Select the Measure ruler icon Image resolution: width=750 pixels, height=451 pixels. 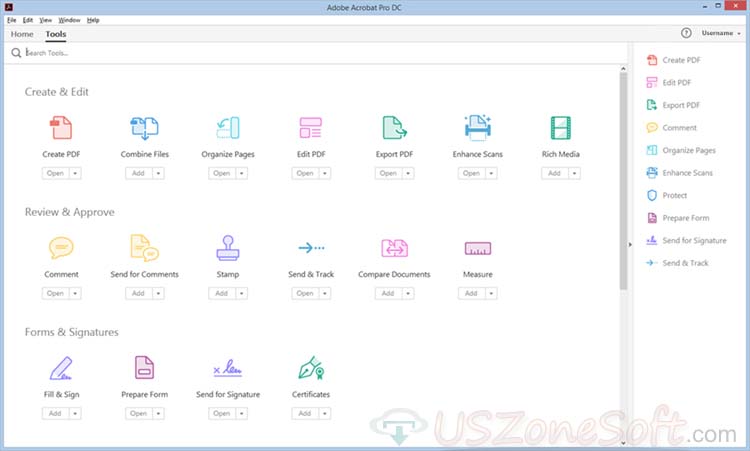pos(477,248)
